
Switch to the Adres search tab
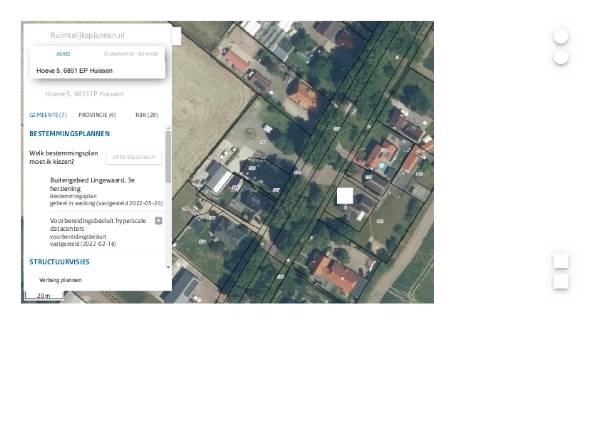[x=63, y=53]
